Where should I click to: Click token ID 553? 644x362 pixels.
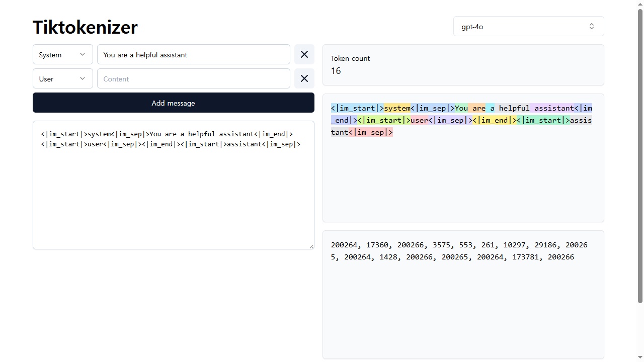465,245
